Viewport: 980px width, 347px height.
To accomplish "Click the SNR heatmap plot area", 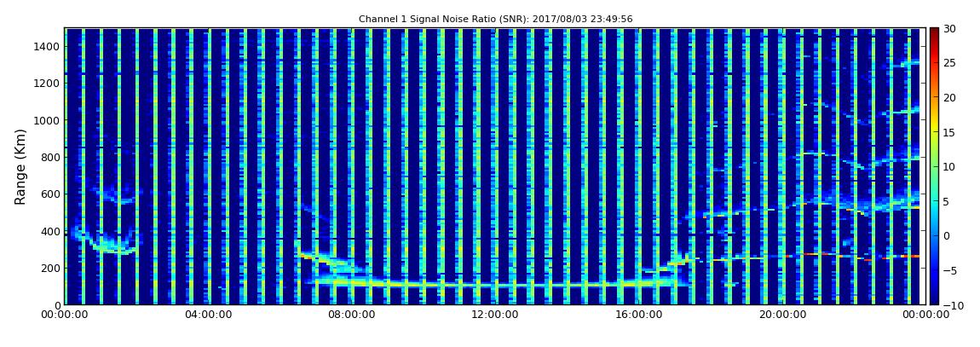I will (495, 166).
